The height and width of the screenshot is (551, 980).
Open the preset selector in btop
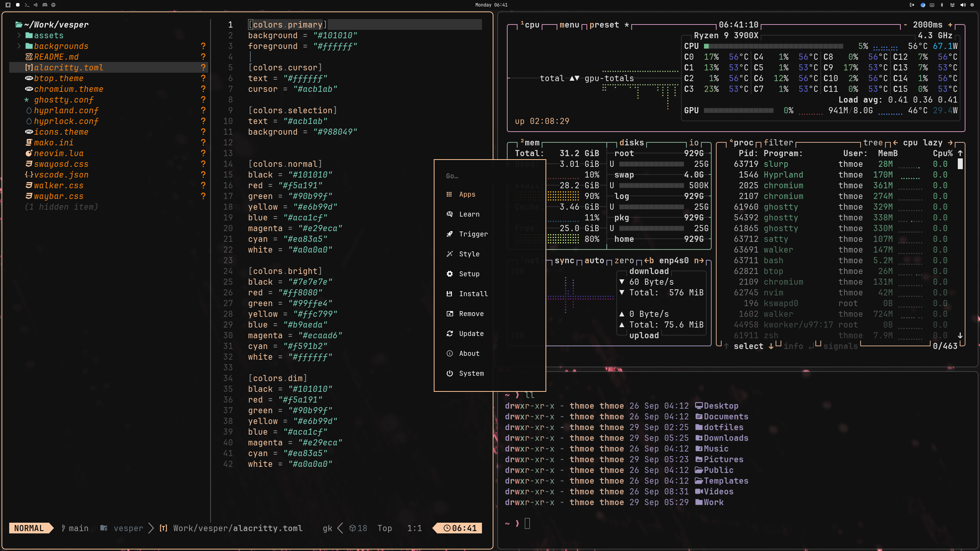click(604, 25)
